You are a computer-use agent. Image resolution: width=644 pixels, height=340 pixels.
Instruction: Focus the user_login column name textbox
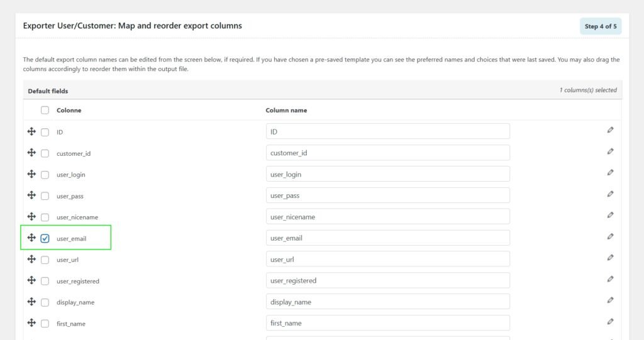tap(387, 174)
